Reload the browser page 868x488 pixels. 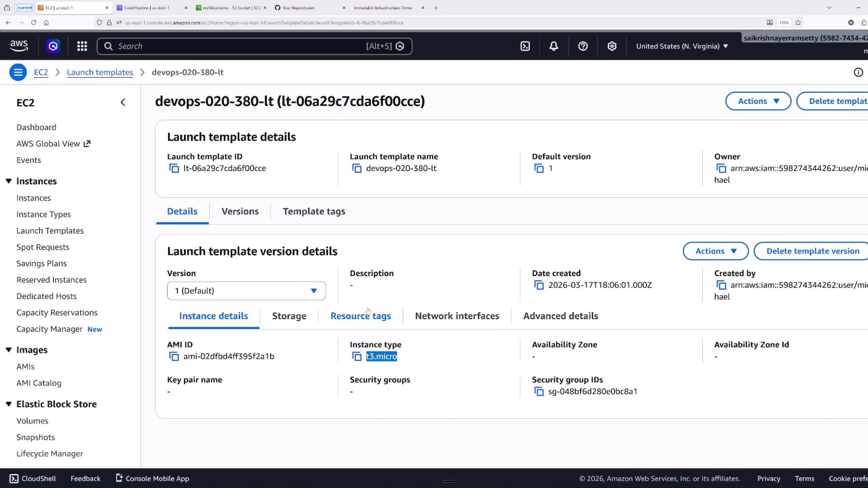(33, 23)
